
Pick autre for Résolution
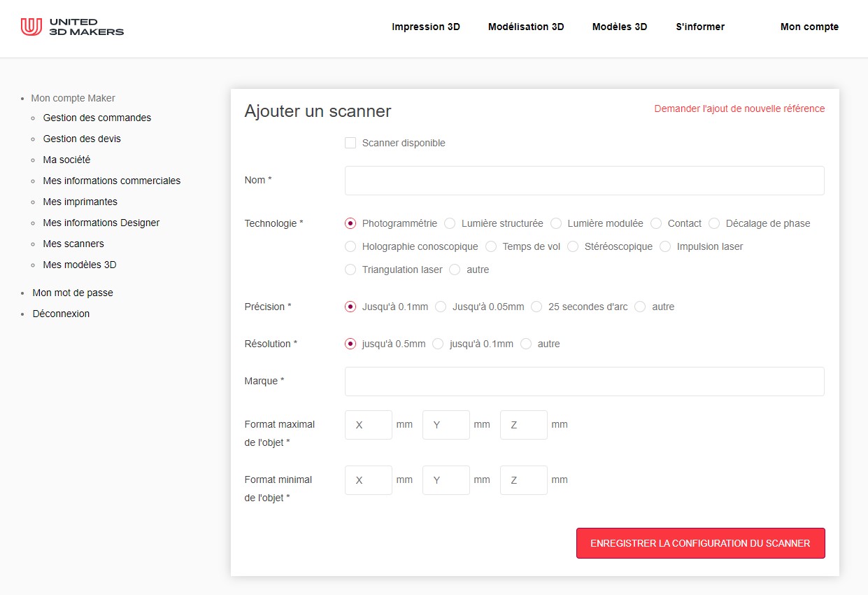tap(525, 344)
